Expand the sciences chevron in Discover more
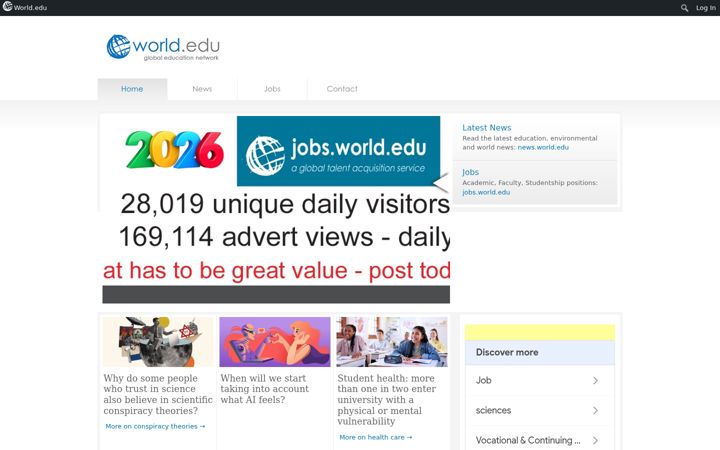 click(x=596, y=410)
